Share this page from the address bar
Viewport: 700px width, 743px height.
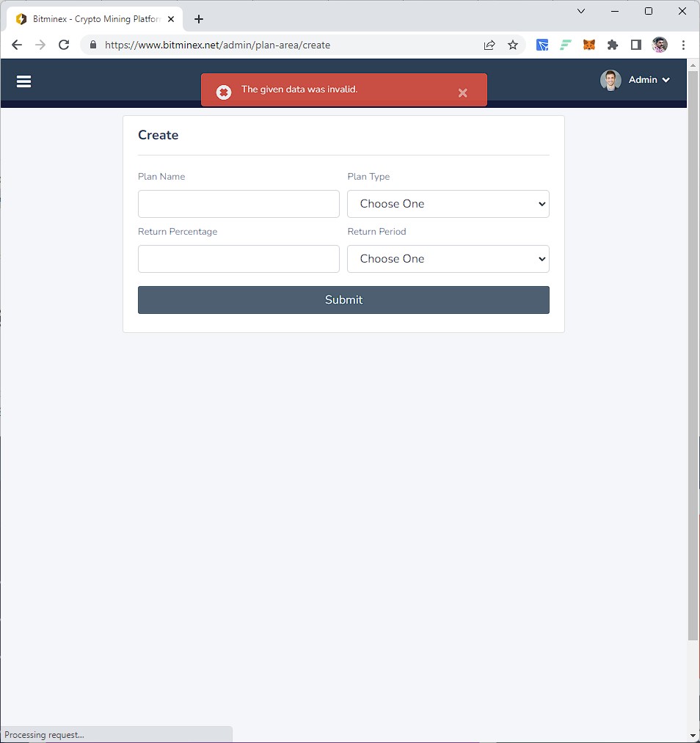489,45
